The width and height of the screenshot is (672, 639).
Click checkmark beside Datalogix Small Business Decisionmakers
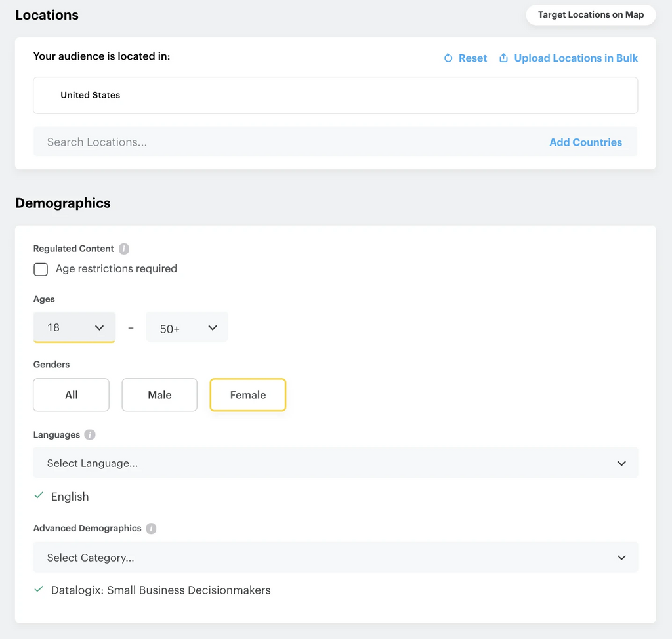click(39, 590)
